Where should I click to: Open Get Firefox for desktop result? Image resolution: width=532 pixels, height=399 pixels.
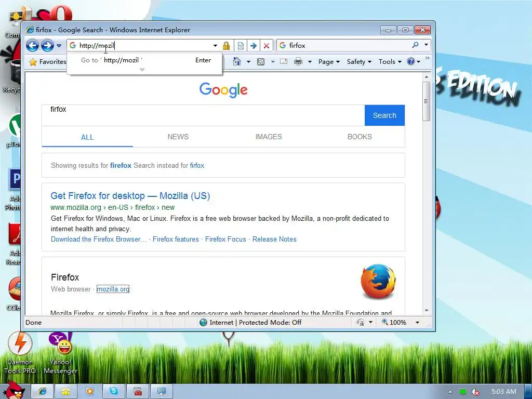tap(130, 196)
